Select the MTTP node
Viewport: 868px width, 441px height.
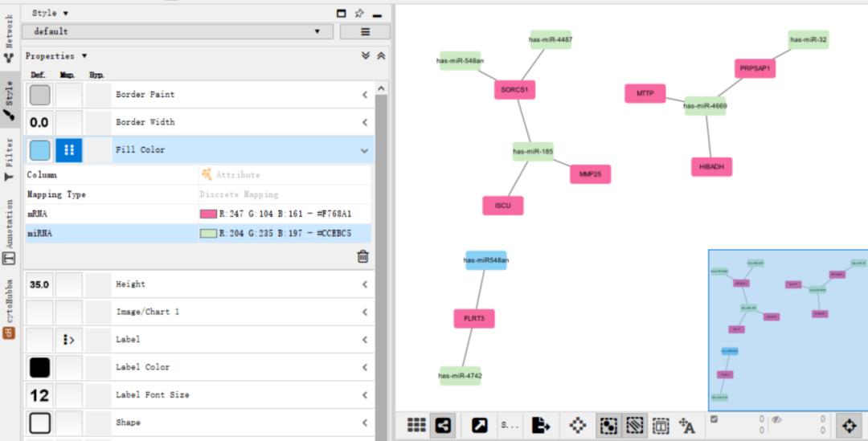[645, 93]
